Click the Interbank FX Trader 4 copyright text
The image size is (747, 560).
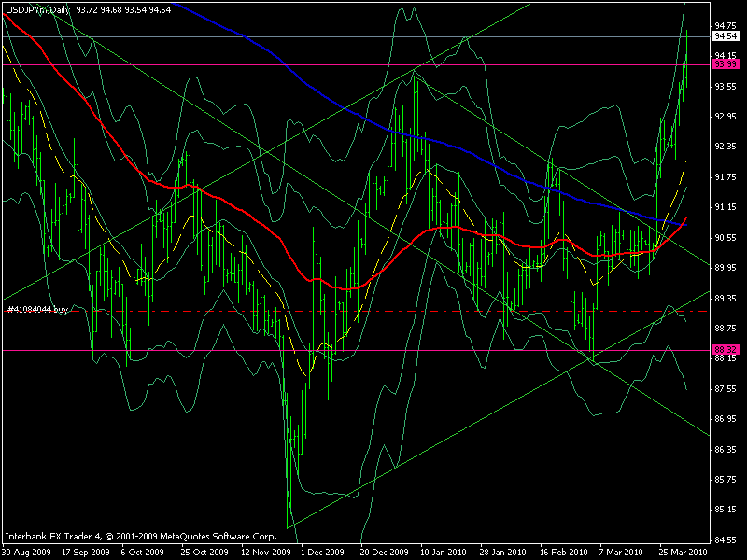pos(140,538)
